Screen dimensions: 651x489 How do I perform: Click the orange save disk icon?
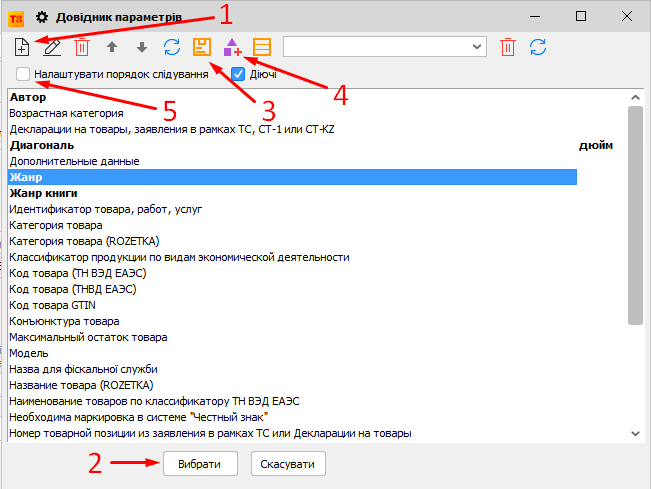(x=202, y=47)
